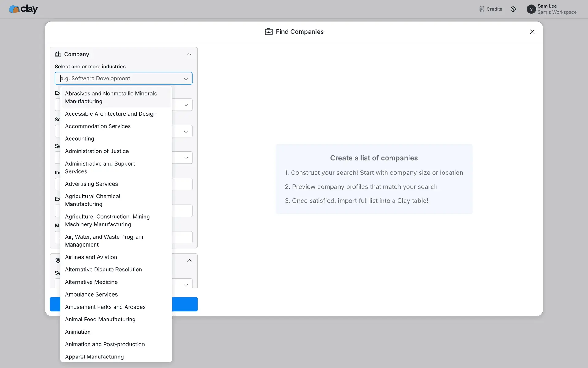The height and width of the screenshot is (368, 588).
Task: Click the Company building icon
Action: tap(58, 54)
